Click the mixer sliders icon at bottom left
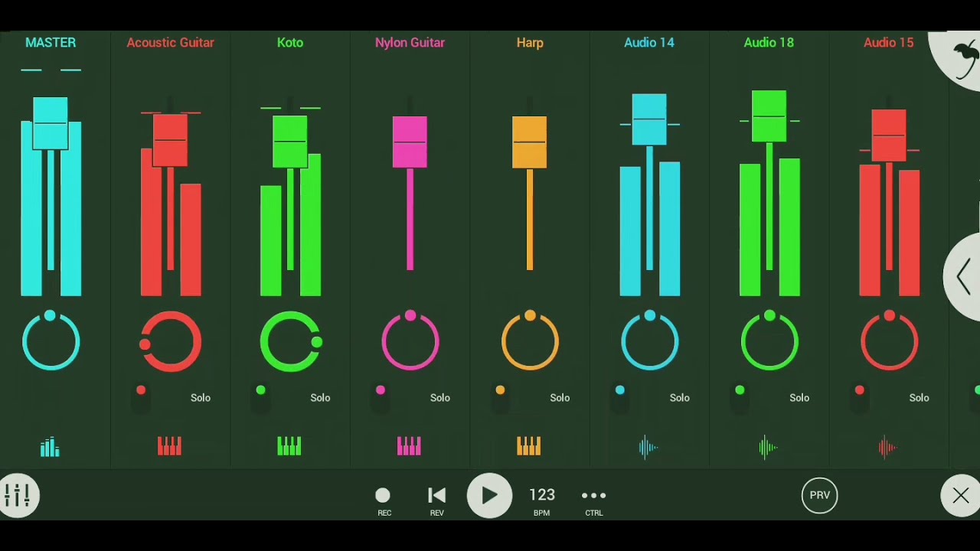Viewport: 980px width, 551px height. coord(17,495)
